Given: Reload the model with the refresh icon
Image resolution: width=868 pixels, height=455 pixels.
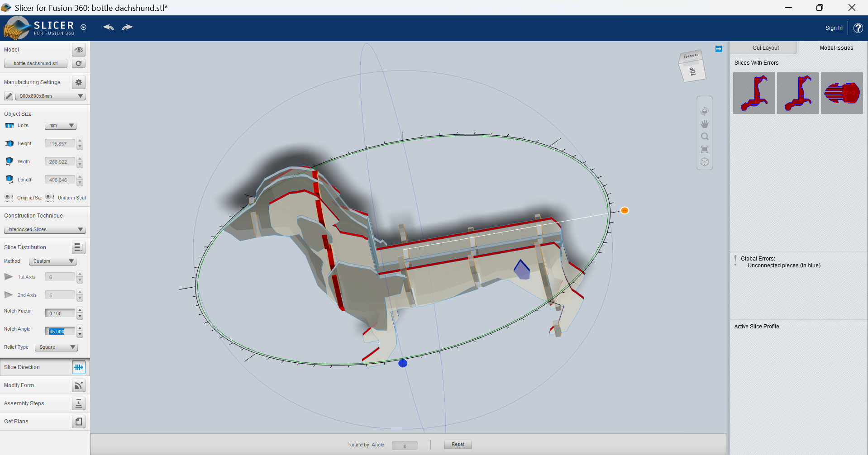Looking at the screenshot, I should (79, 63).
